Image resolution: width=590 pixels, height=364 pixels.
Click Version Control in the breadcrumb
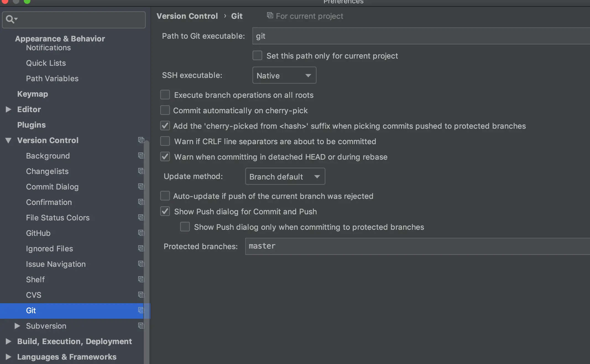[187, 16]
